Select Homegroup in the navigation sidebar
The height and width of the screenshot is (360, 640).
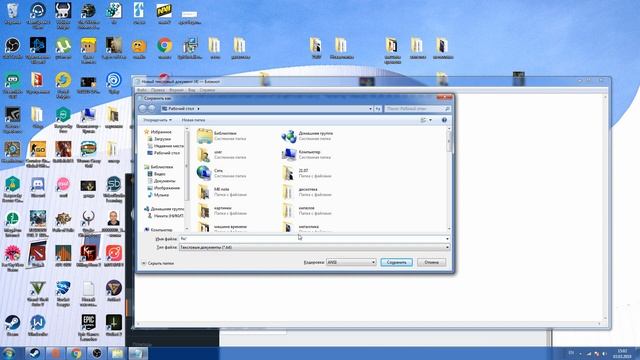pos(164,209)
